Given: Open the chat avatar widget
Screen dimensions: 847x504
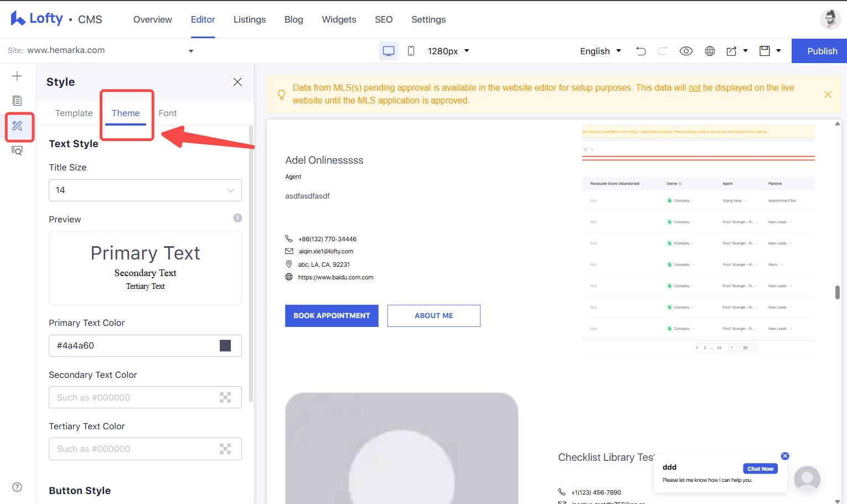Looking at the screenshot, I should coord(807,479).
